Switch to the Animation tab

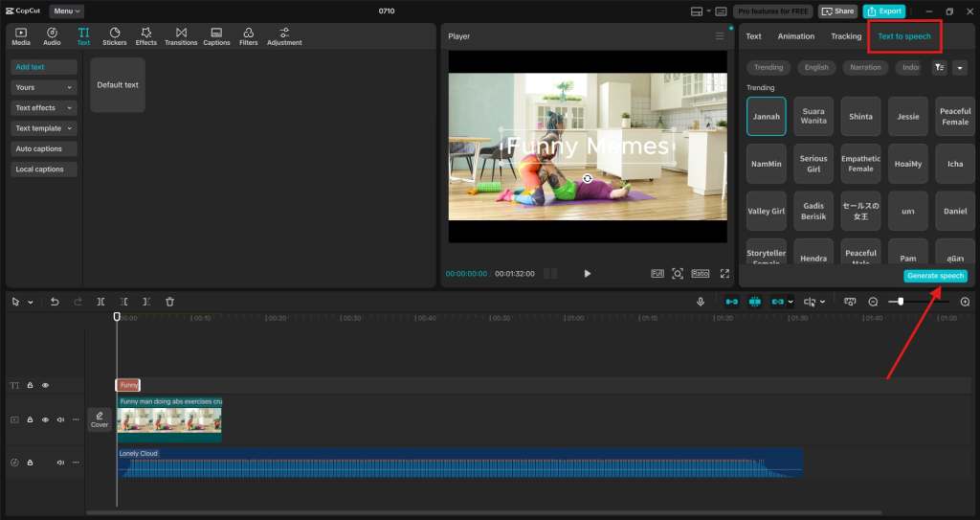pyautogui.click(x=796, y=36)
